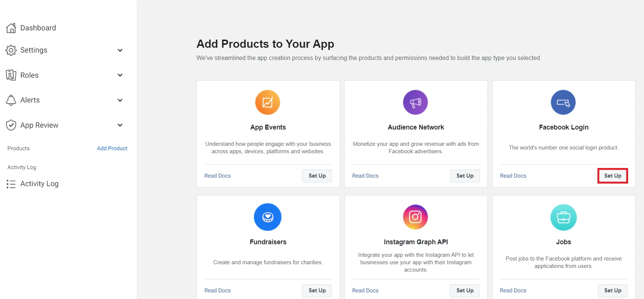Click the Roles badge icon

[x=11, y=75]
